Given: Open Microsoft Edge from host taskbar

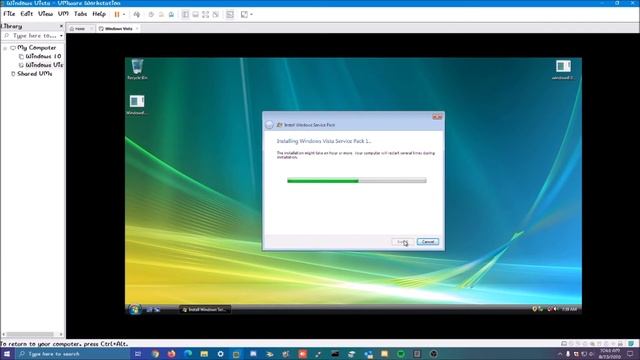Looking at the screenshot, I should coord(188,354).
